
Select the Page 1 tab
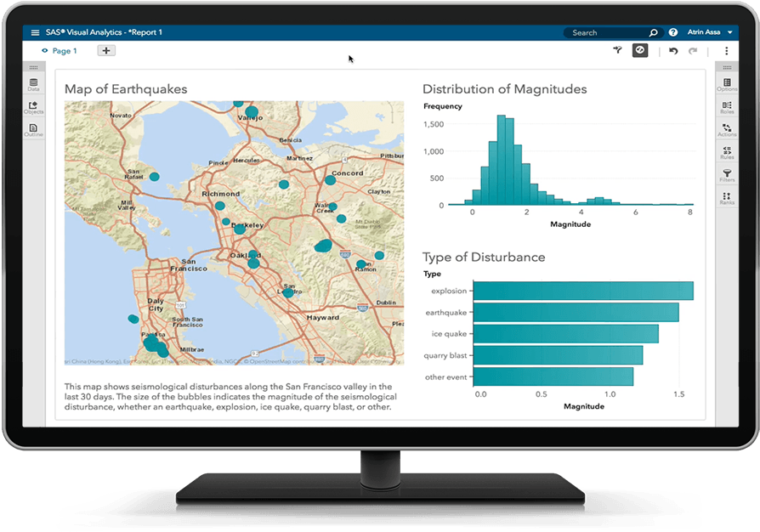(64, 51)
